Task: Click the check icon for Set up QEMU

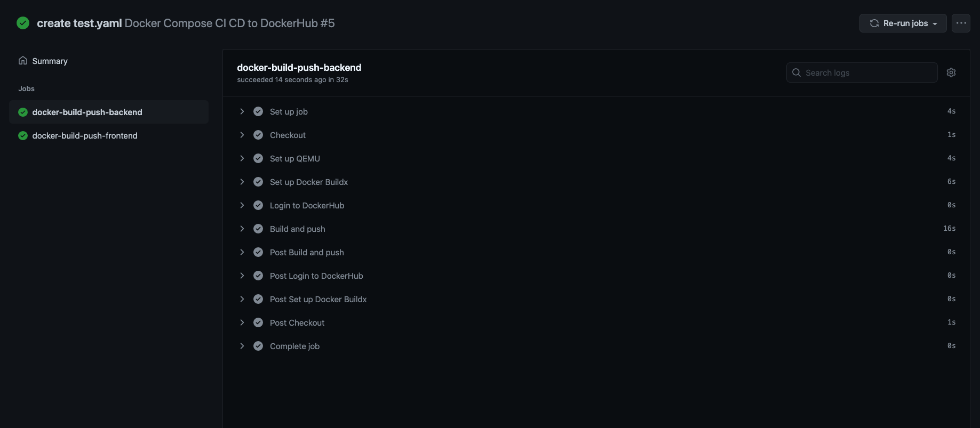Action: pyautogui.click(x=258, y=158)
